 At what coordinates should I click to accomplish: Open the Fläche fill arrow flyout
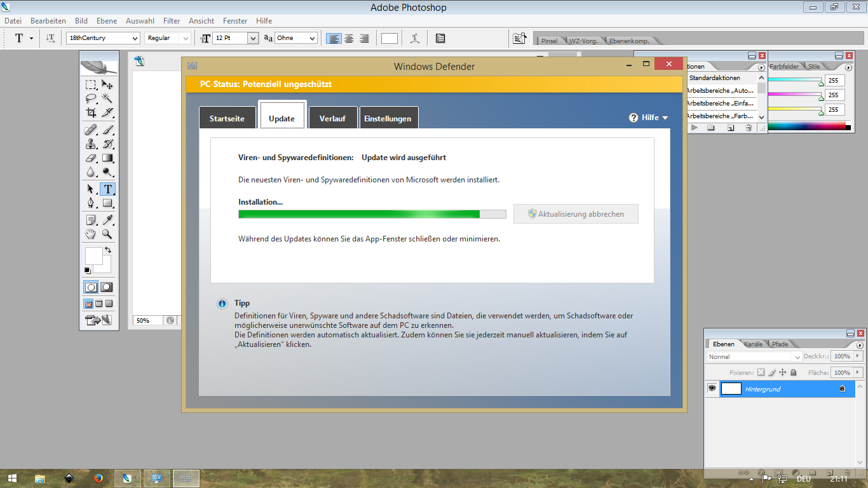858,372
